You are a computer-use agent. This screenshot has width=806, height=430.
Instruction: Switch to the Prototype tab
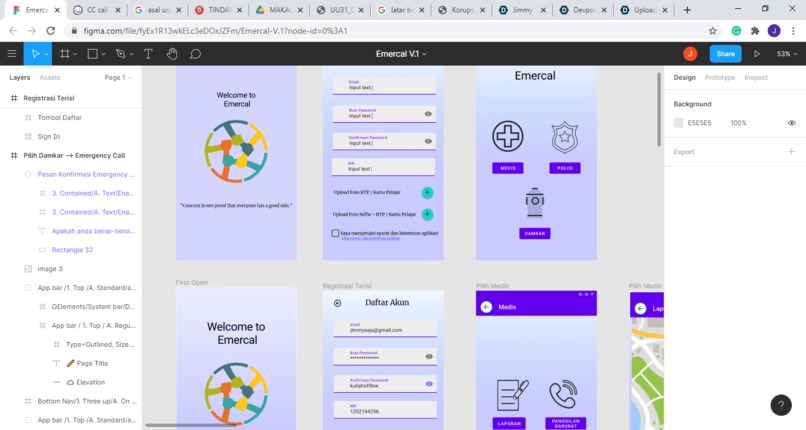[720, 78]
